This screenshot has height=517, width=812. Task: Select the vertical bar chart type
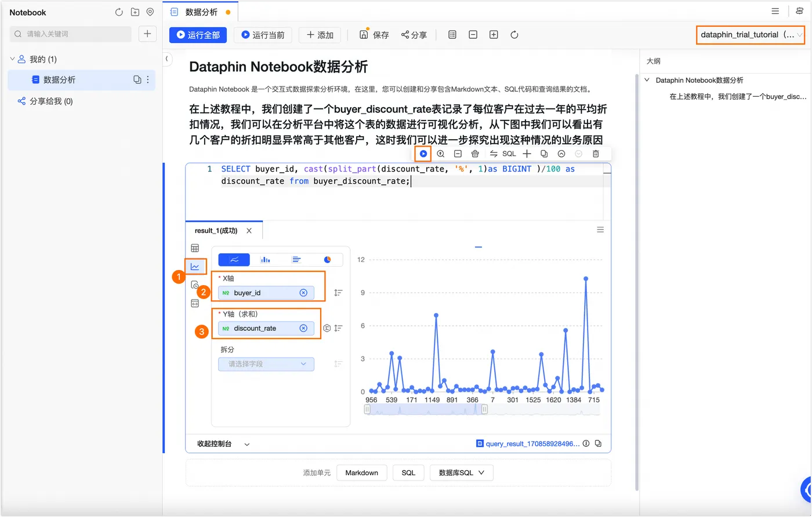(x=265, y=259)
